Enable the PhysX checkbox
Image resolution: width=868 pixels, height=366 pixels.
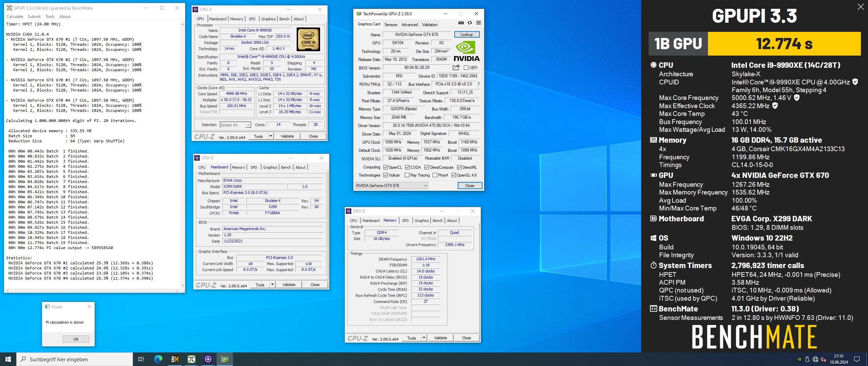[x=435, y=175]
